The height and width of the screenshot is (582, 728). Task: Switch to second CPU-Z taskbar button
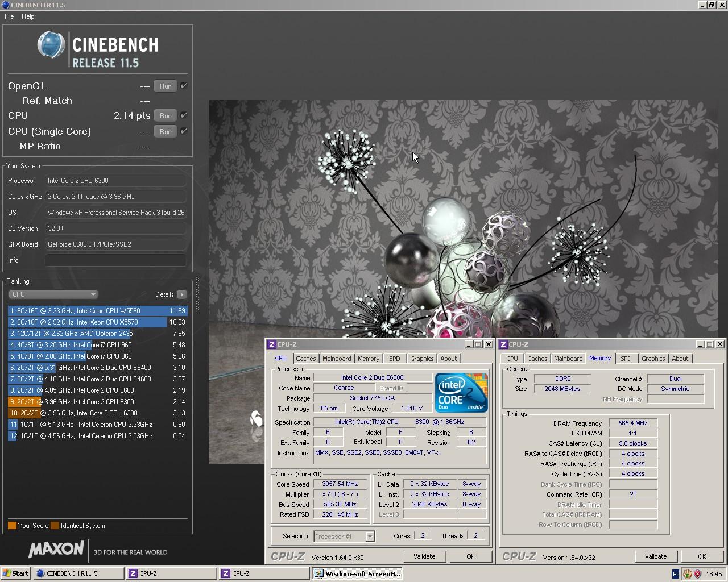pyautogui.click(x=264, y=573)
